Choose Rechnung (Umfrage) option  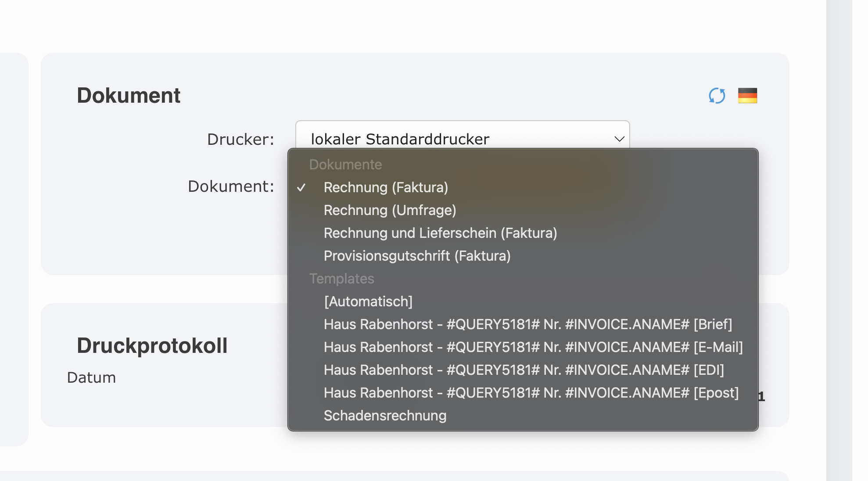point(390,210)
